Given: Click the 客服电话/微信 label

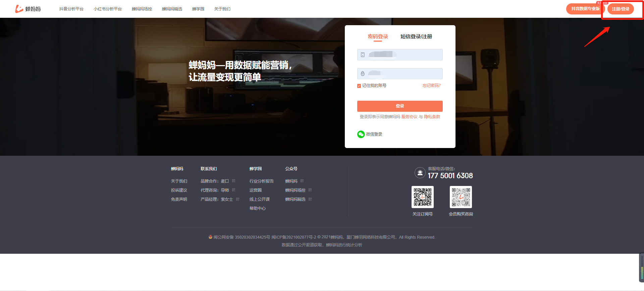Looking at the screenshot, I should pos(441,169).
